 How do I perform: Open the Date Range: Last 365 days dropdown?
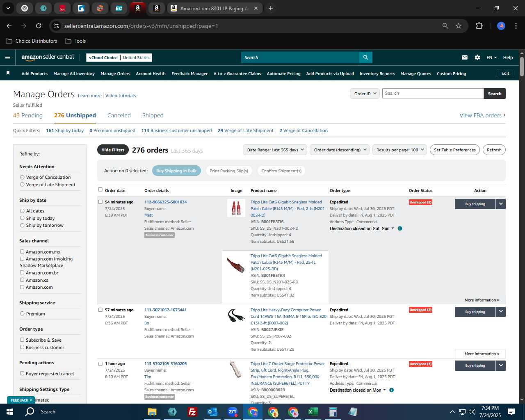[275, 150]
